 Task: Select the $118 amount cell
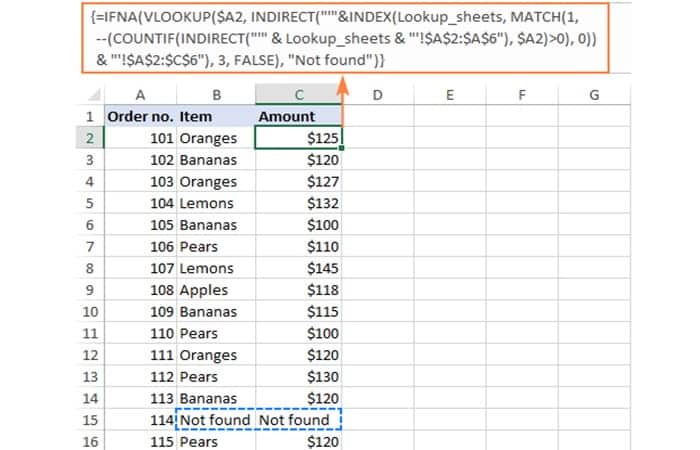coord(299,290)
